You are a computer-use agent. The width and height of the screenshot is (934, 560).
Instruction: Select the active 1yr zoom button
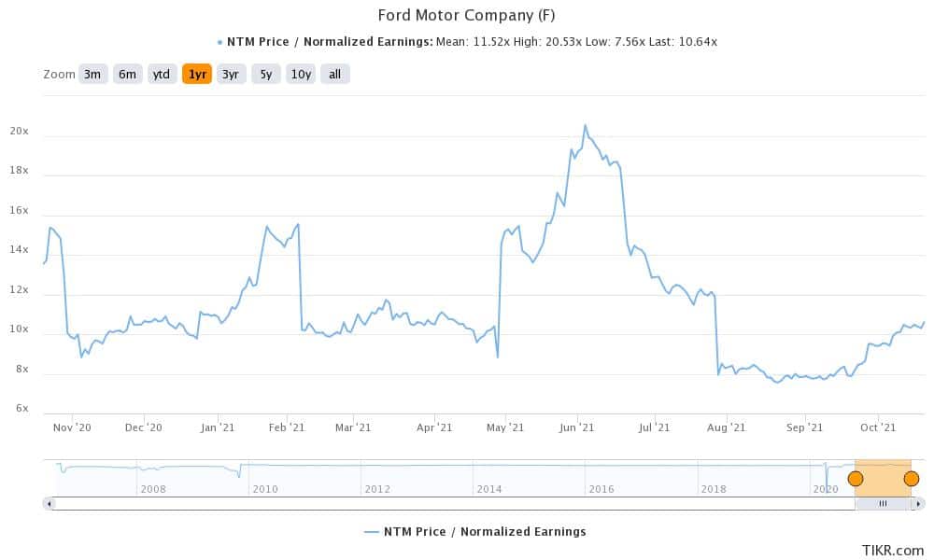tap(197, 75)
